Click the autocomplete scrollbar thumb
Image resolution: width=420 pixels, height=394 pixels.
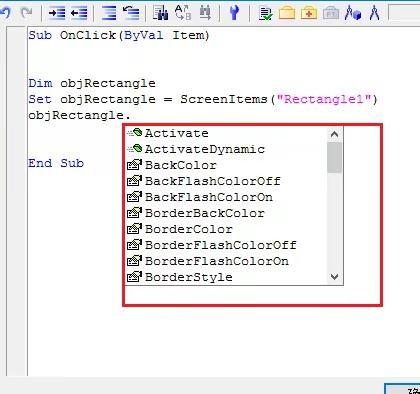pyautogui.click(x=334, y=157)
